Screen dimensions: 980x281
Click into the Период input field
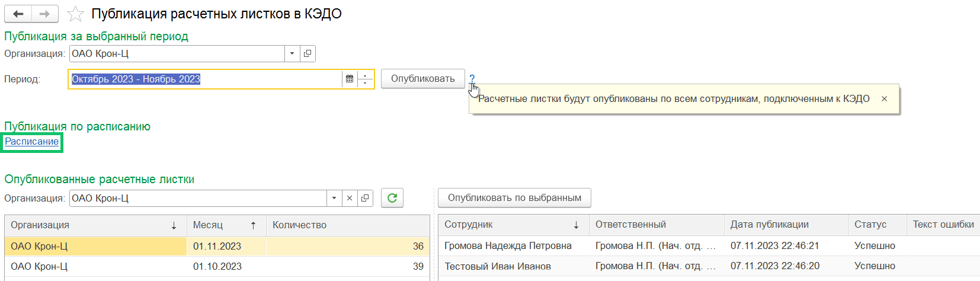[205, 79]
